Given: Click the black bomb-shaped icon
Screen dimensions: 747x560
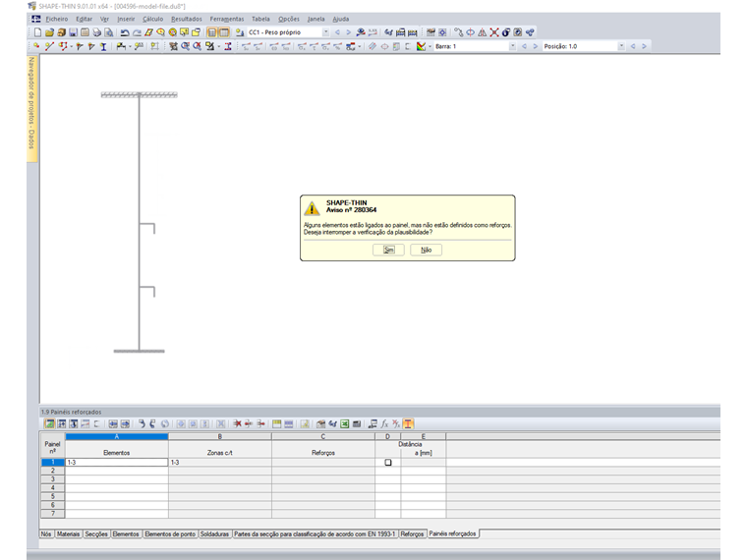Looking at the screenshot, I should (506, 32).
